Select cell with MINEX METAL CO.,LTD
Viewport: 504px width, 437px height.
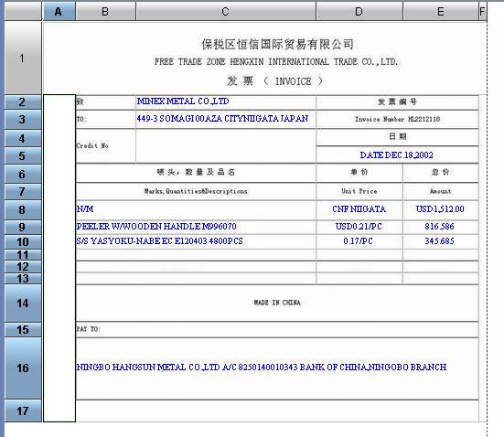[x=226, y=101]
